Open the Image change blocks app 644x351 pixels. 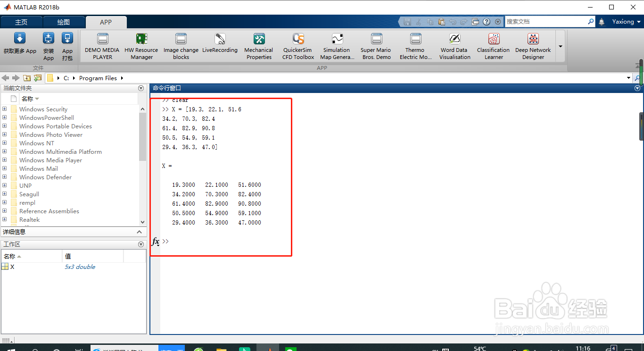[x=181, y=46]
